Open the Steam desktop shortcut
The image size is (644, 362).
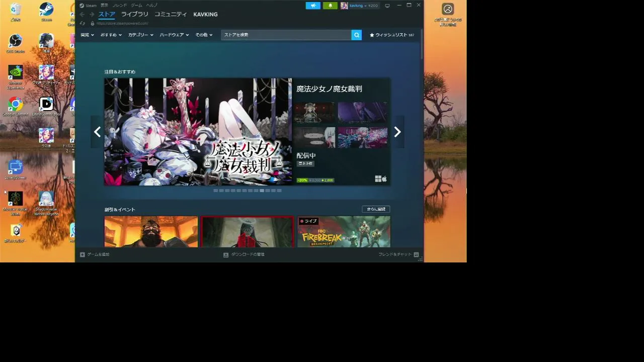tap(46, 12)
